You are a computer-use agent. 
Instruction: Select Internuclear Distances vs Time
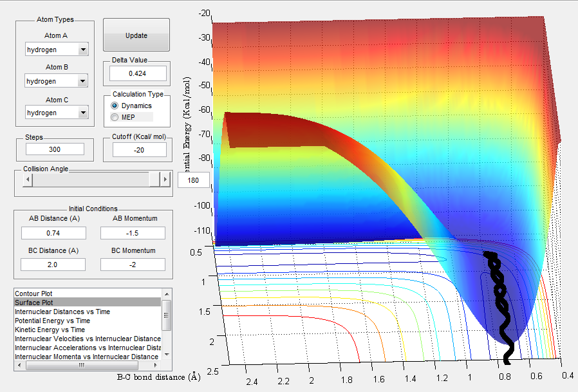click(x=88, y=312)
